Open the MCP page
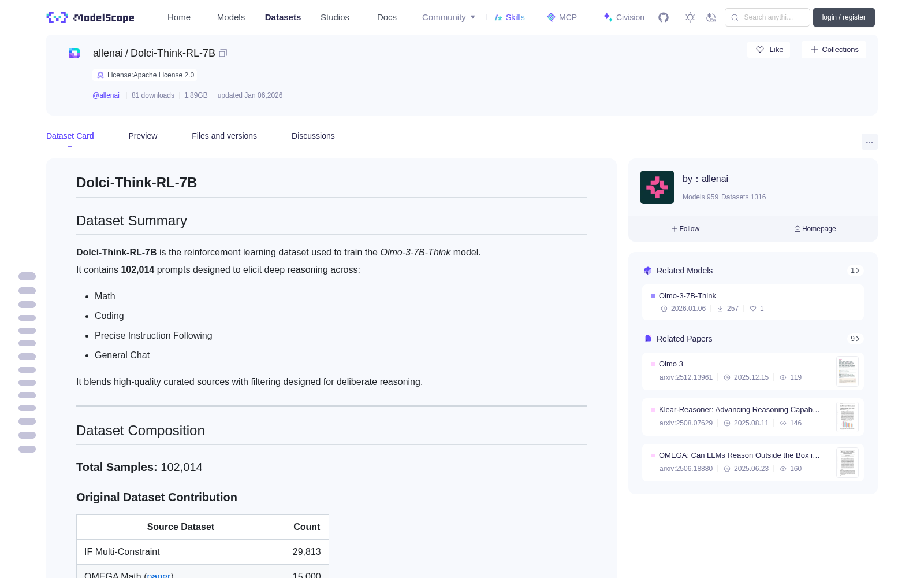 561,17
